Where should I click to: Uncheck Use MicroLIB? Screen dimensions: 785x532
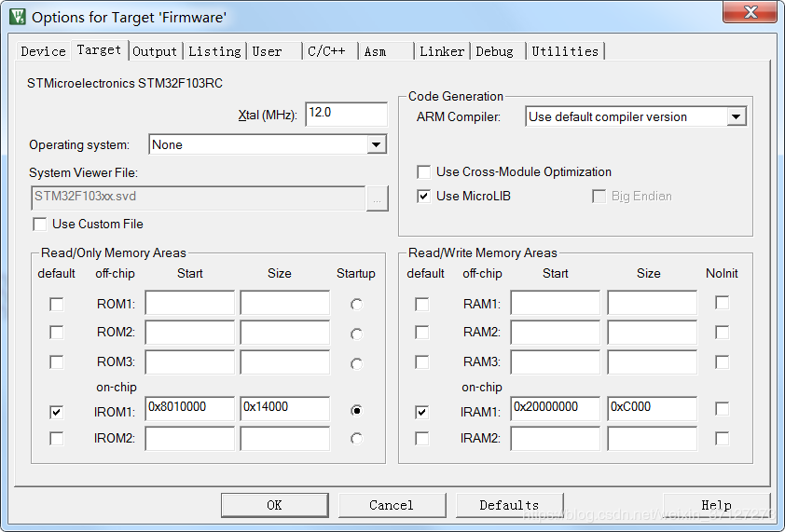coord(423,197)
